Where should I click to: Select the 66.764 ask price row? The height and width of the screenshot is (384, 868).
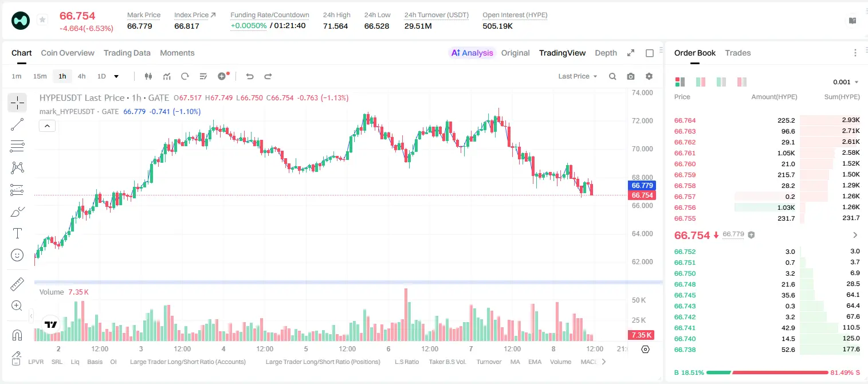(x=767, y=120)
